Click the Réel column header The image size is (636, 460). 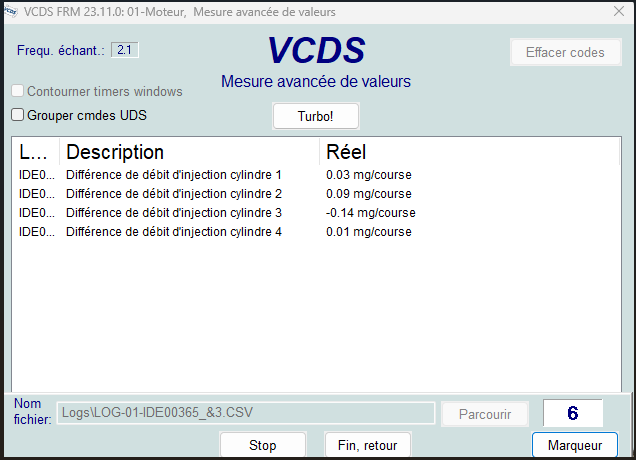tap(469, 152)
